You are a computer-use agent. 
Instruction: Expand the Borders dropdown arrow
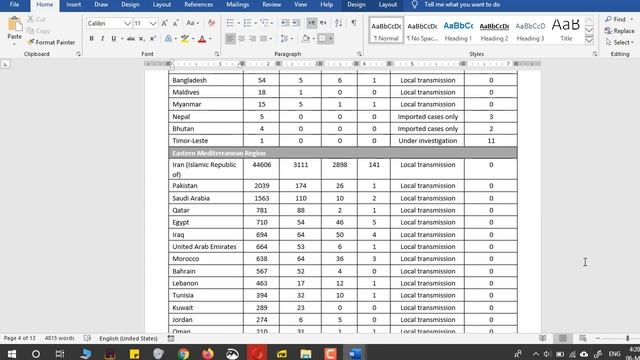pos(331,39)
